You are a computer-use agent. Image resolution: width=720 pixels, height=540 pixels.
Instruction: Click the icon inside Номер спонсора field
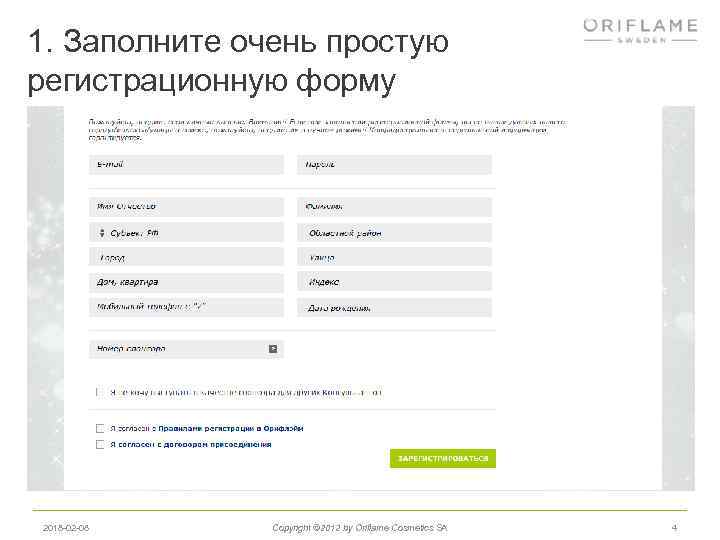click(x=273, y=349)
